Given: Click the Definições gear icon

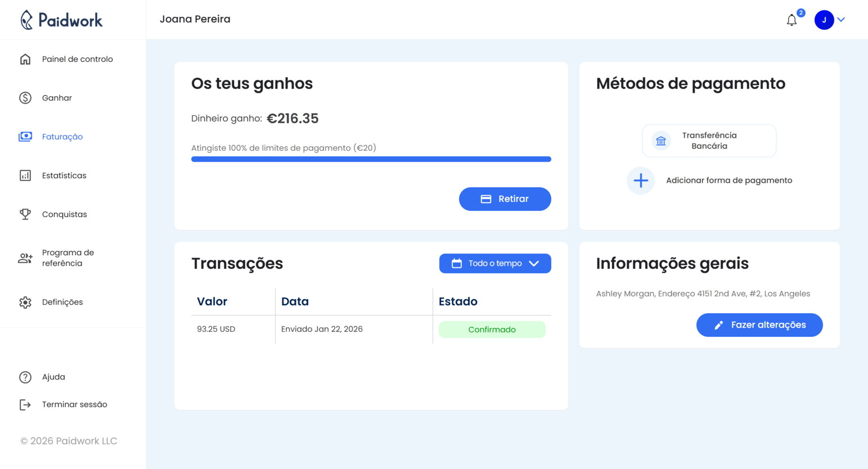Looking at the screenshot, I should [x=25, y=302].
